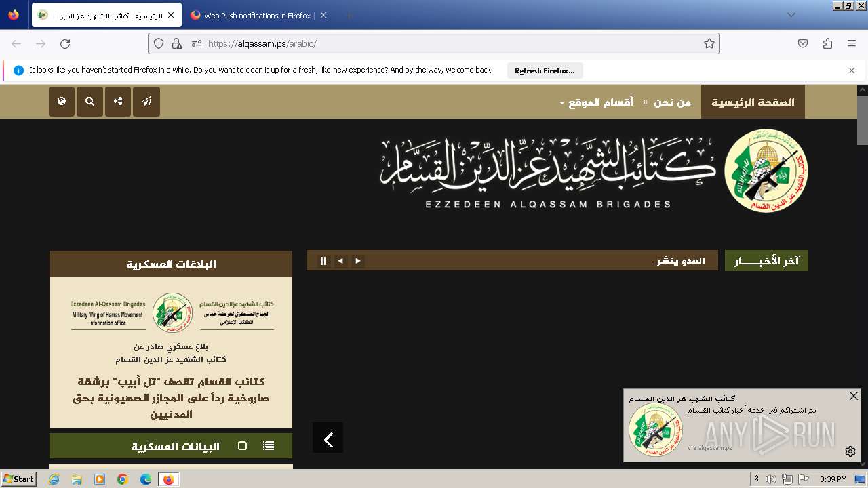Open a new tab with the plus button

(349, 15)
